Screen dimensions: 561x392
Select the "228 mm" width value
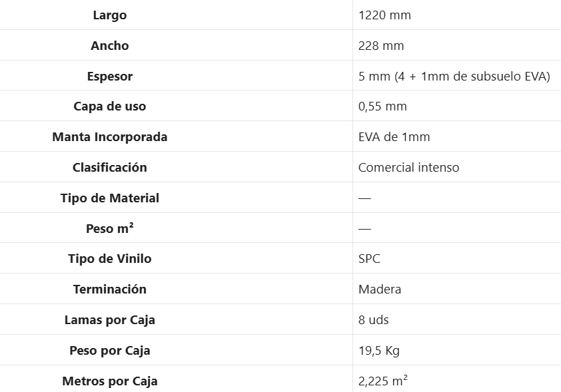click(381, 46)
